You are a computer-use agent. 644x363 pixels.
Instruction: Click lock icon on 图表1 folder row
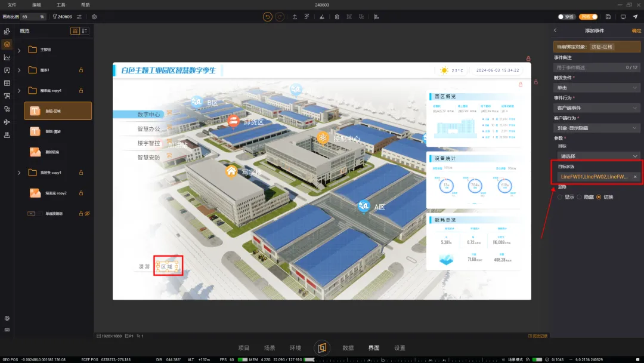tap(81, 70)
